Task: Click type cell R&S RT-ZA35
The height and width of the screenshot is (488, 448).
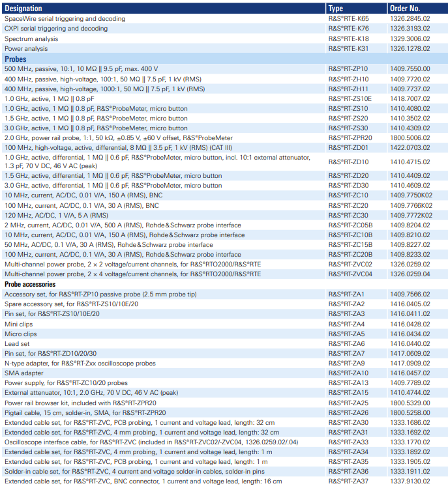Action: (x=348, y=462)
